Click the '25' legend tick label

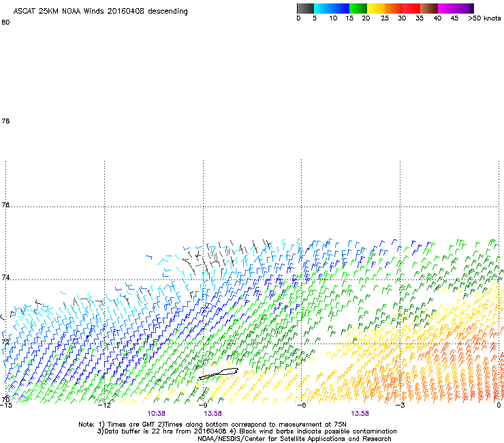pyautogui.click(x=385, y=18)
